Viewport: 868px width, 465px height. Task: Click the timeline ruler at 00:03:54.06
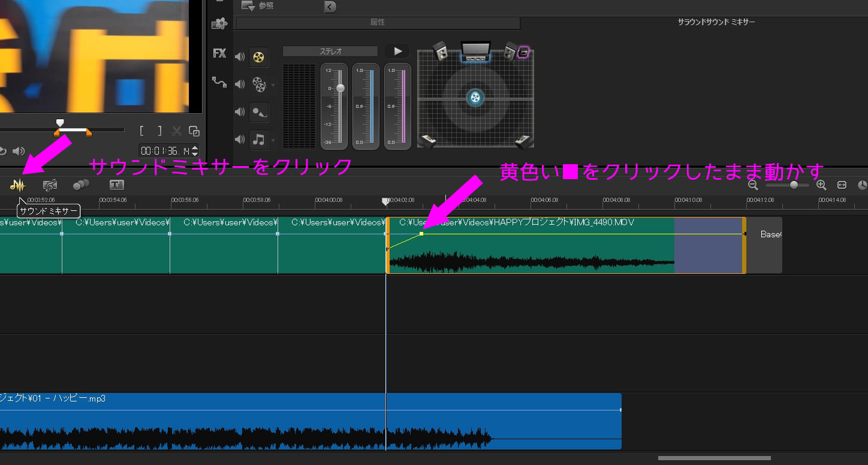pos(113,200)
